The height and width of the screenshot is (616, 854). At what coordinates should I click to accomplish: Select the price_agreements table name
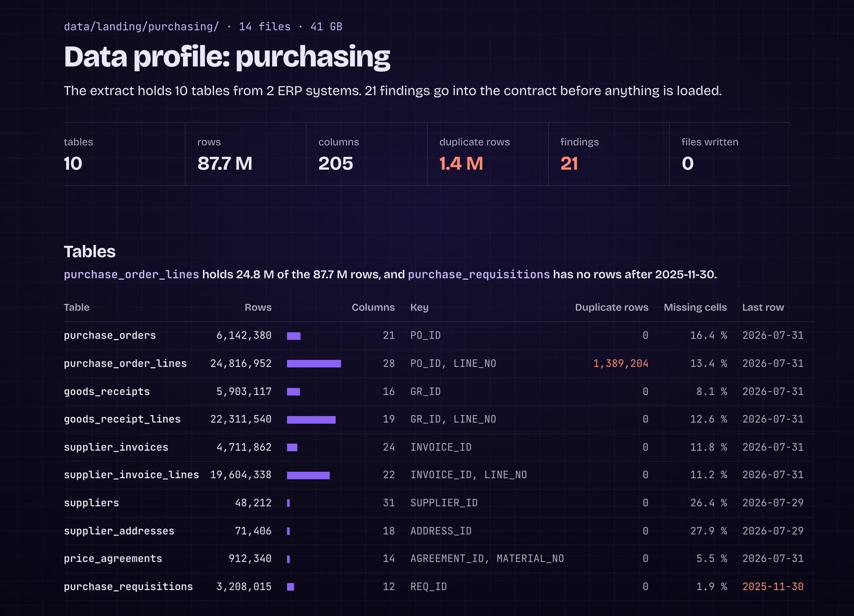pos(113,559)
